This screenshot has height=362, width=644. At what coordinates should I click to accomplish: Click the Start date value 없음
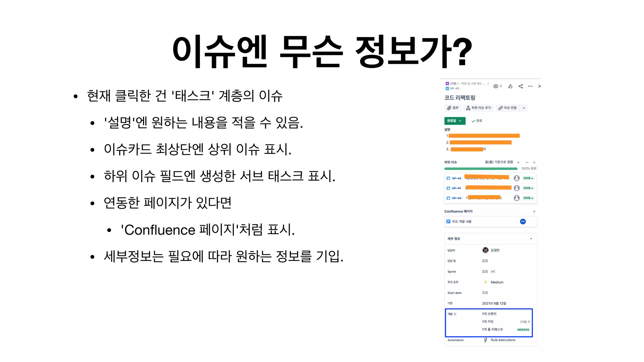point(485,293)
